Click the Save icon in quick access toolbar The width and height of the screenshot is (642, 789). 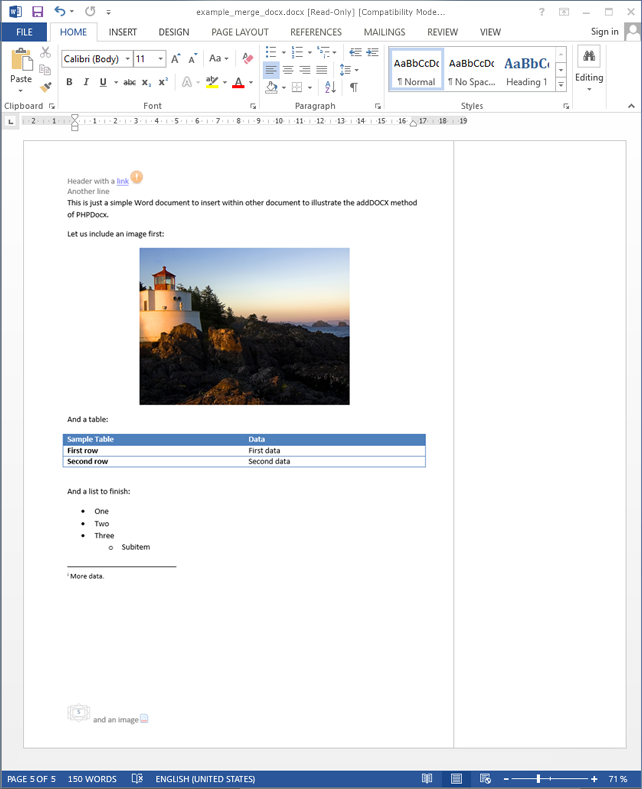click(37, 11)
